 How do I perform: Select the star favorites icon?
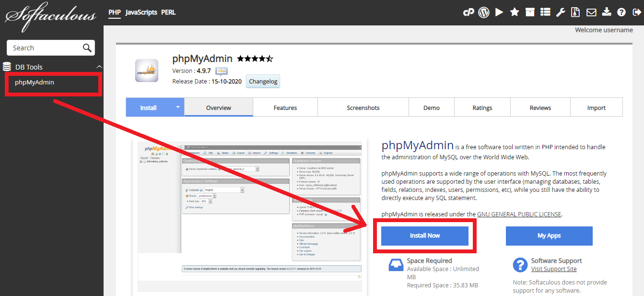[x=515, y=12]
